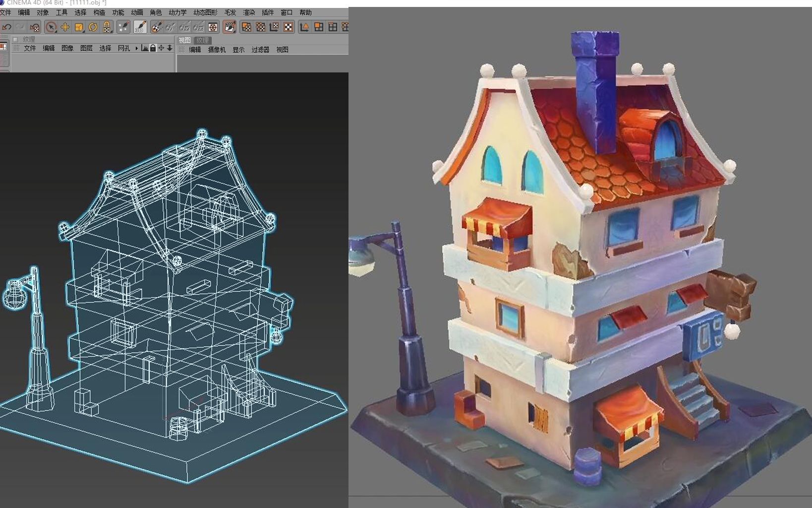
Task: Click the diamond checkerboard texture icon
Action: pos(260,27)
